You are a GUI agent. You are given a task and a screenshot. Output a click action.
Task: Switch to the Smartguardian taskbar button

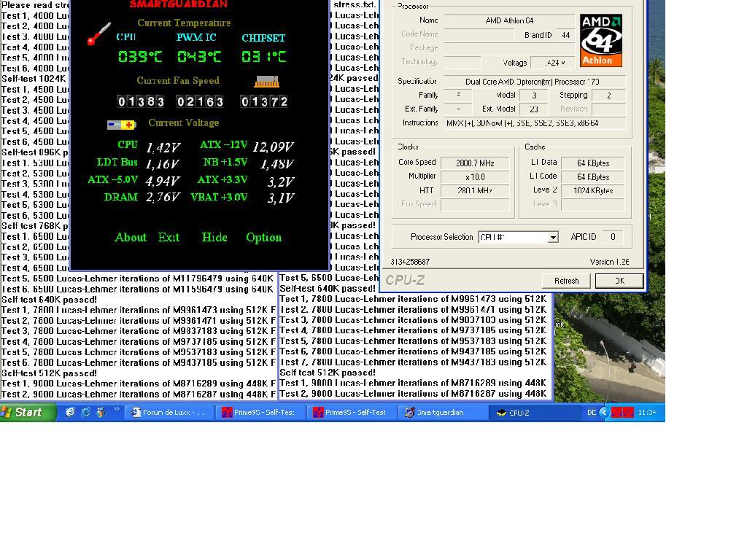pyautogui.click(x=442, y=413)
